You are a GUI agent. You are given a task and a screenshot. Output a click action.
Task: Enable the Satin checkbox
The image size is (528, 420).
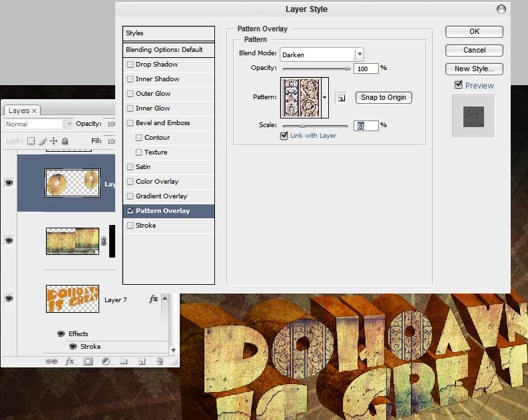(130, 166)
